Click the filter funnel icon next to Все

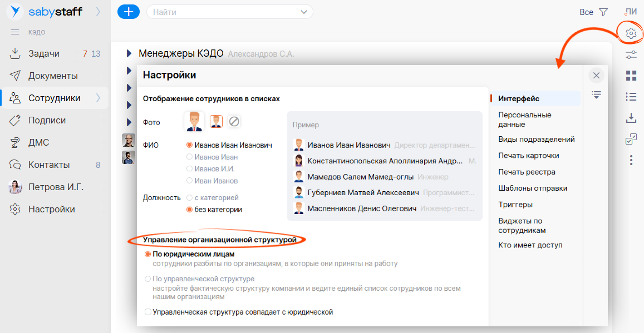pos(603,12)
